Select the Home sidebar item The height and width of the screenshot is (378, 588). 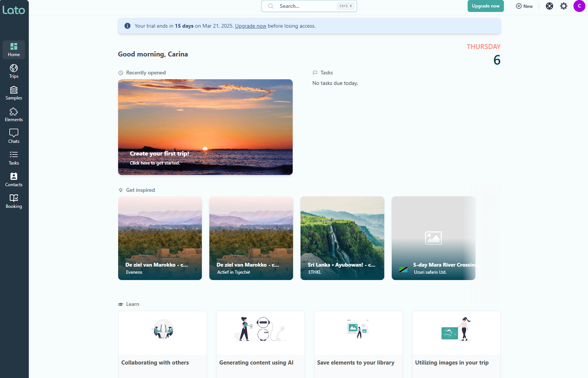pyautogui.click(x=14, y=49)
